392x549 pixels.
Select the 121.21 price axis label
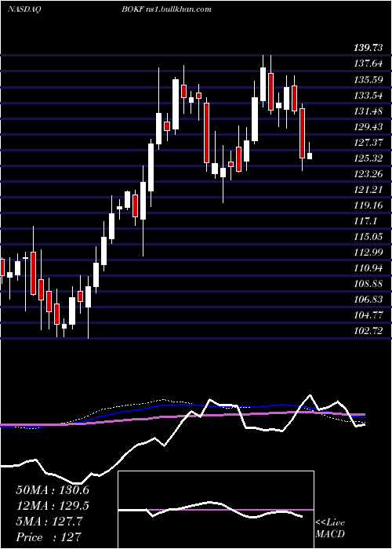coord(368,190)
